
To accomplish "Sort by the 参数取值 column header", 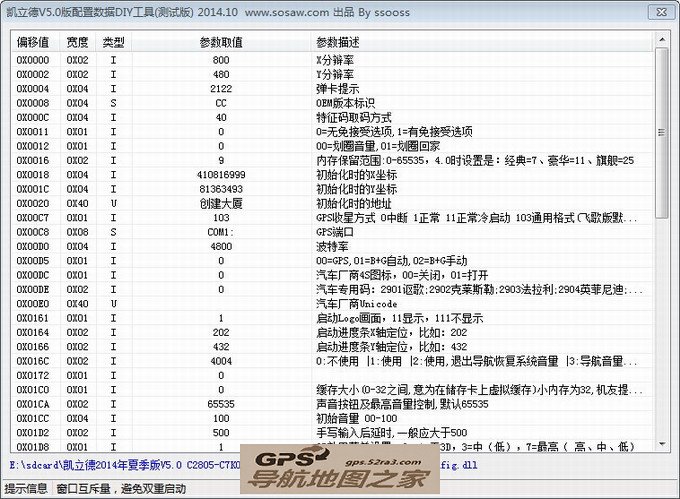I will click(x=220, y=44).
